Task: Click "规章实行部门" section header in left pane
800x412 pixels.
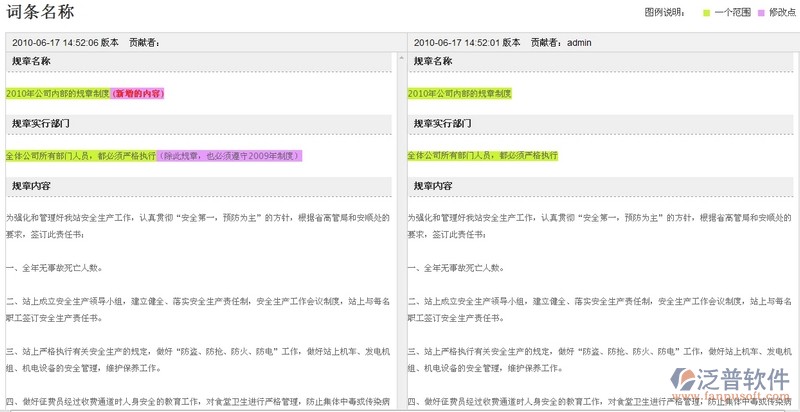Action: 40,124
